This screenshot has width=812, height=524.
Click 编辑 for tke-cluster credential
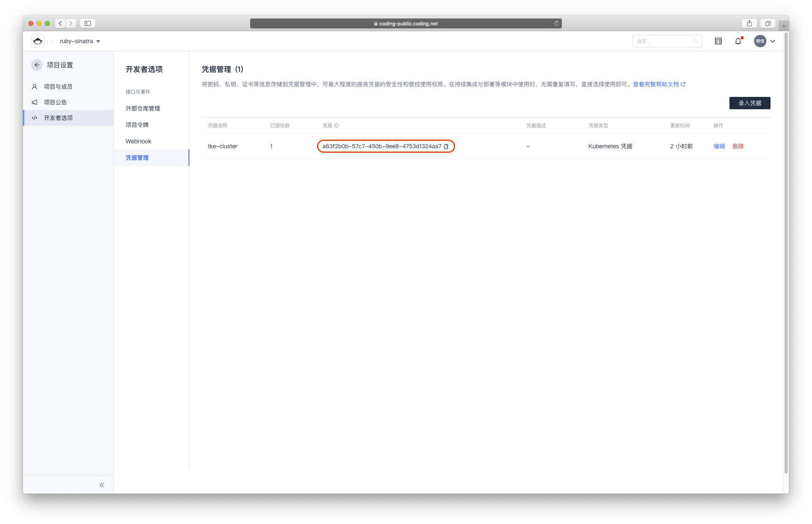tap(719, 146)
